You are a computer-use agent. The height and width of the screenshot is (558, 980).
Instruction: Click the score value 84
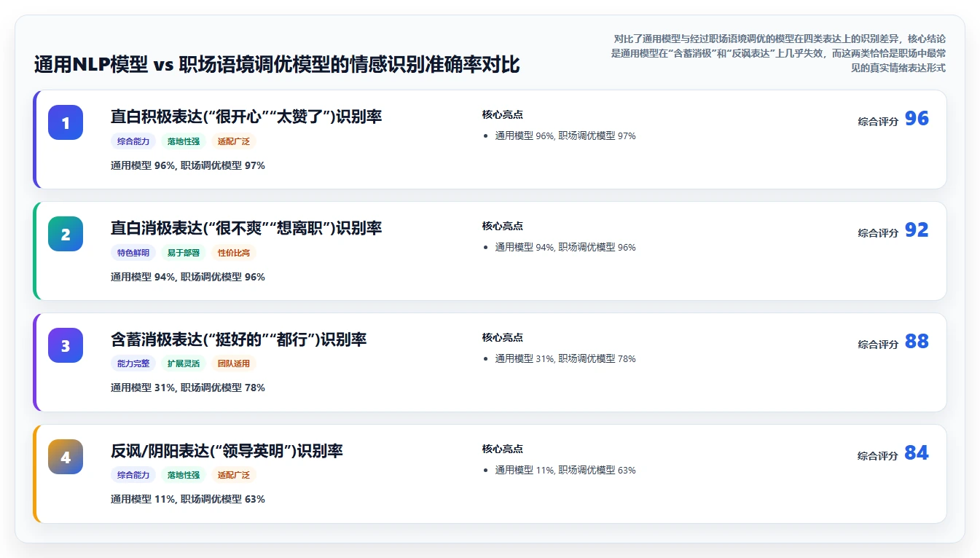[x=917, y=453]
